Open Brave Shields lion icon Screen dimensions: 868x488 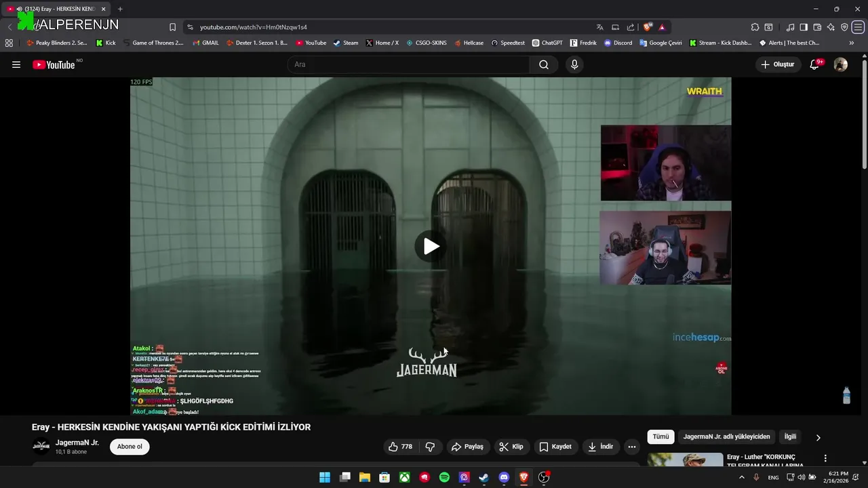pos(648,27)
